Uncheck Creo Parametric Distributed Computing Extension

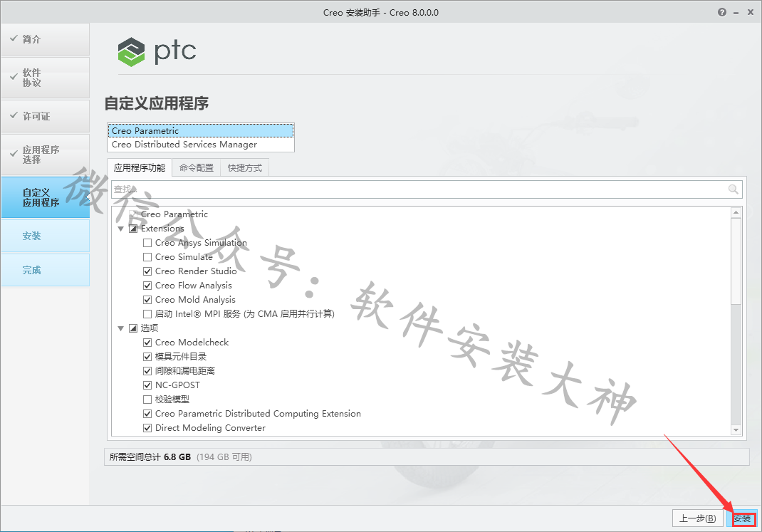click(x=147, y=414)
